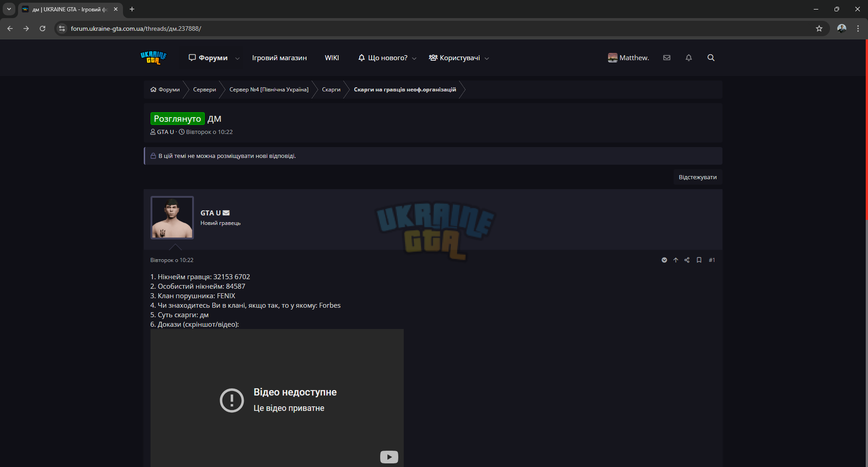Screen dimensions: 868x467
Task: Open the tab search dropdown arrow
Action: pyautogui.click(x=9, y=9)
